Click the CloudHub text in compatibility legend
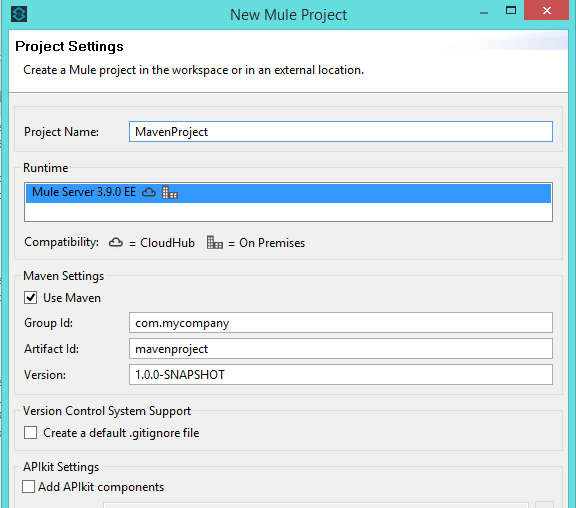Screen dimensions: 576x508 pyautogui.click(x=168, y=243)
